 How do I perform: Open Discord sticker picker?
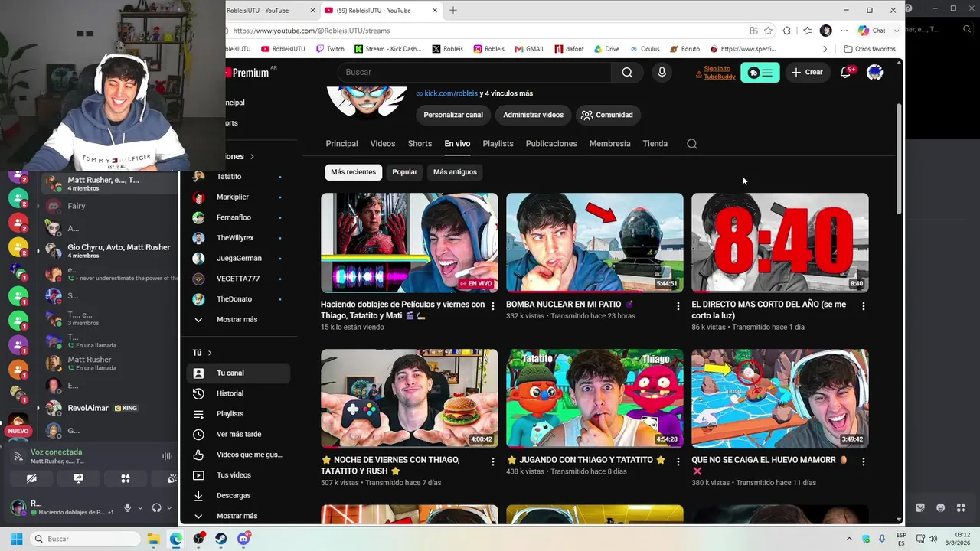tap(920, 507)
